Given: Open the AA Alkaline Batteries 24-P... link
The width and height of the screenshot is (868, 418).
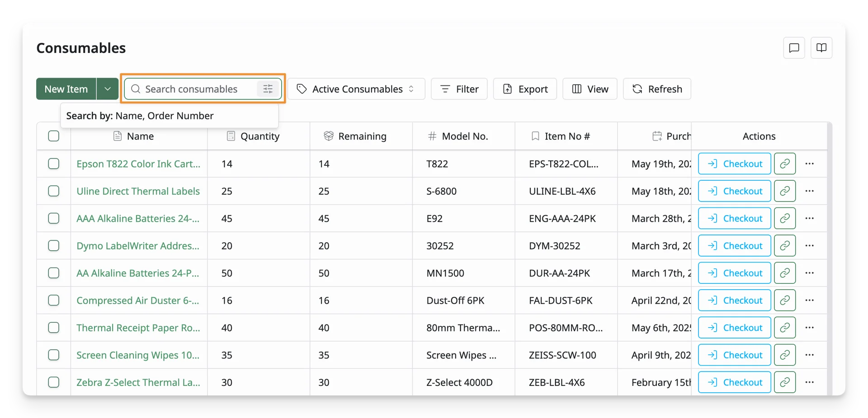Looking at the screenshot, I should point(138,273).
